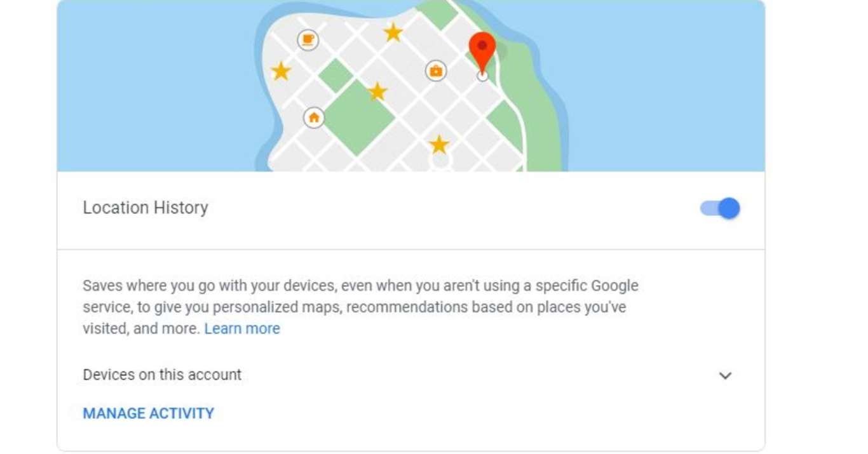This screenshot has width=868, height=454.
Task: Open the Learn more link
Action: coord(242,328)
